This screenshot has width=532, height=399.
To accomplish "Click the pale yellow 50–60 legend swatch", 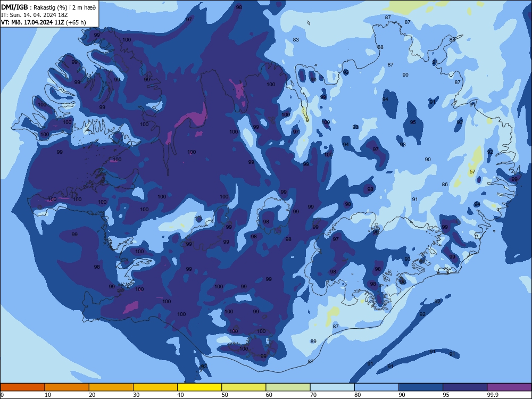I will click(x=244, y=387).
